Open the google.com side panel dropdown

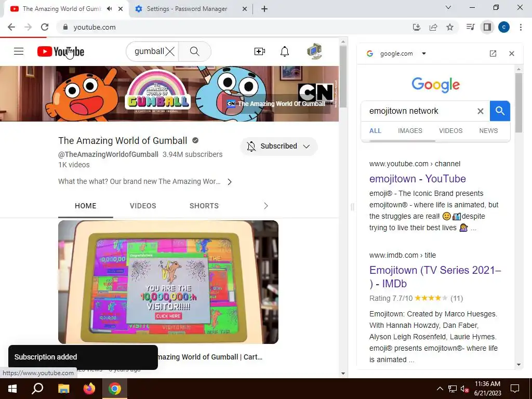pyautogui.click(x=424, y=54)
